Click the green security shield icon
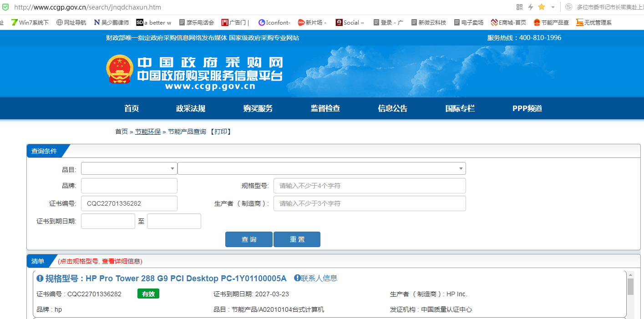 pyautogui.click(x=5, y=7)
